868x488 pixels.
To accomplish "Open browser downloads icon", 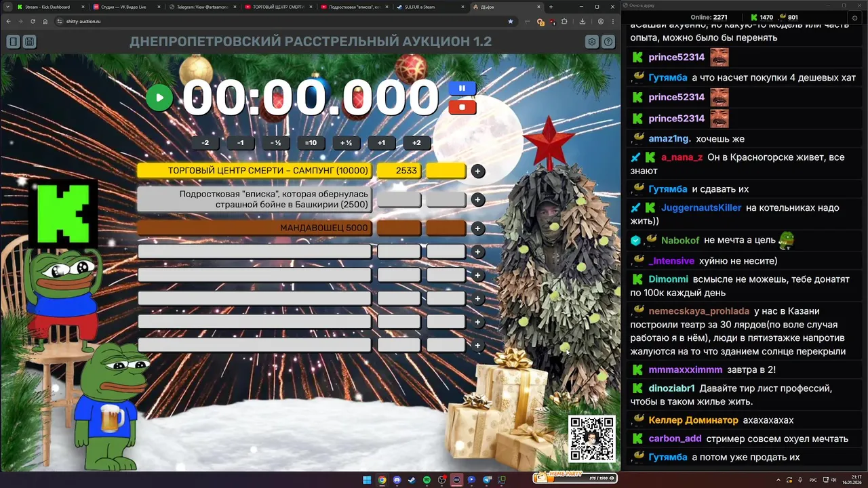I will tap(582, 21).
